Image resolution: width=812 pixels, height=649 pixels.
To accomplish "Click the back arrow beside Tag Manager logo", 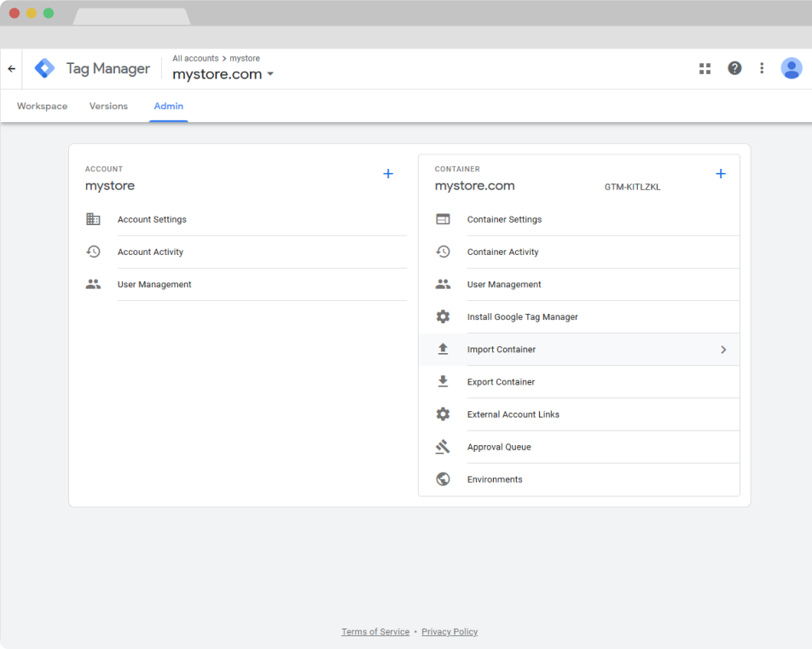I will coord(12,69).
